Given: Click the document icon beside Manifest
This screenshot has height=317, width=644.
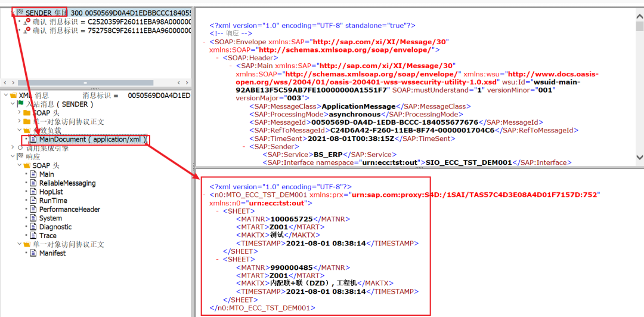Looking at the screenshot, I should click(x=33, y=253).
